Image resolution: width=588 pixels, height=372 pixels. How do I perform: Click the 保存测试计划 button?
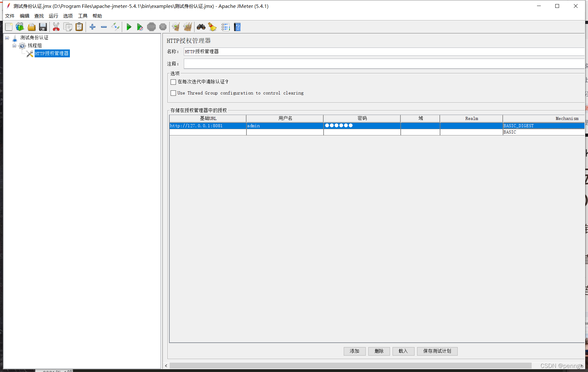pyautogui.click(x=437, y=351)
